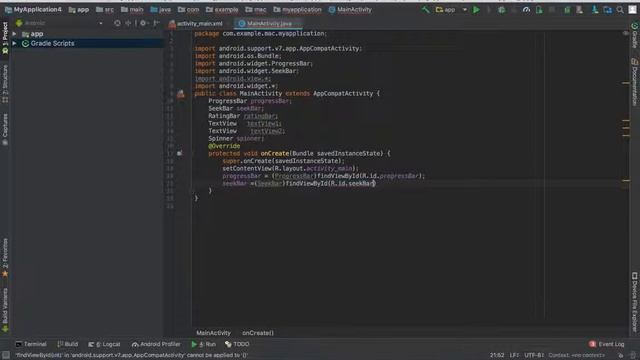
Task: Click the UTF-8 encoding status item
Action: 534,355
